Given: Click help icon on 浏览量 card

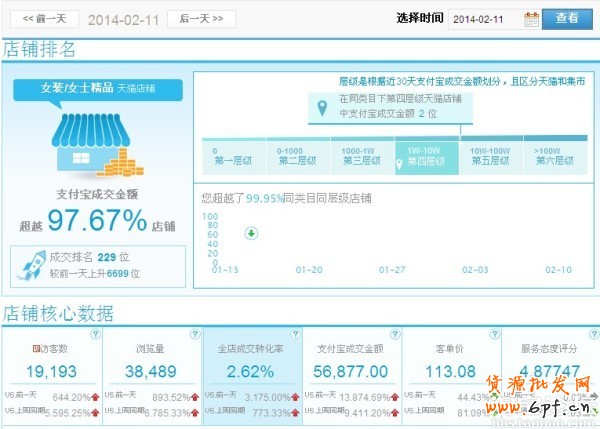Looking at the screenshot, I should coord(194,334).
